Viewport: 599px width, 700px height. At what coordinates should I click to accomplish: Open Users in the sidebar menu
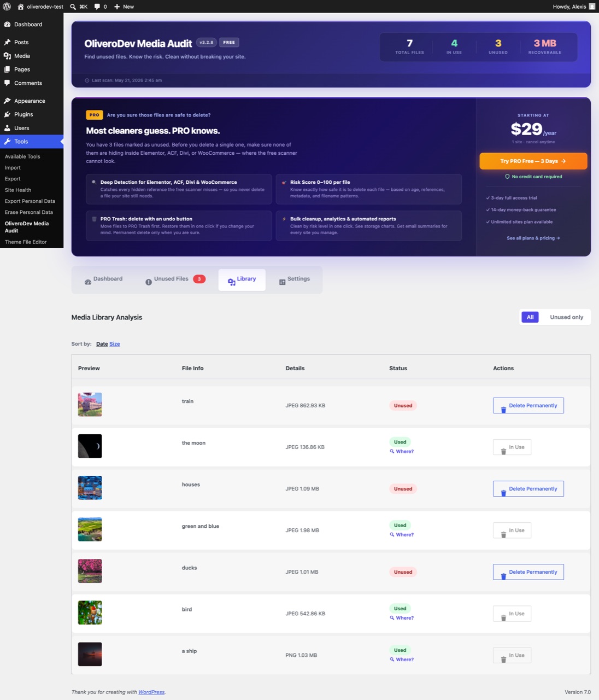pyautogui.click(x=32, y=128)
